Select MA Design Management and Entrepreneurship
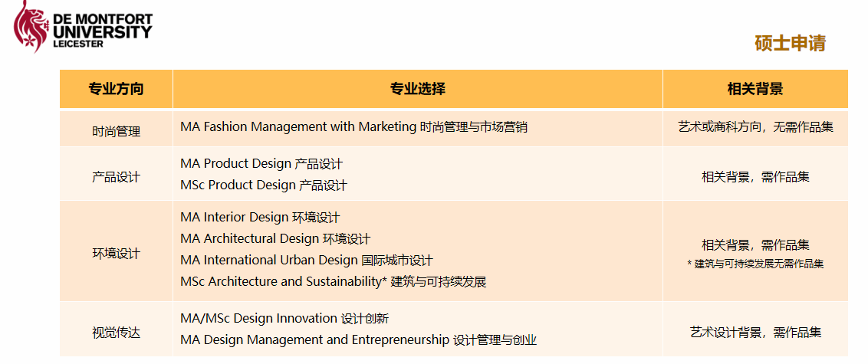The width and height of the screenshot is (868, 364). 358,340
